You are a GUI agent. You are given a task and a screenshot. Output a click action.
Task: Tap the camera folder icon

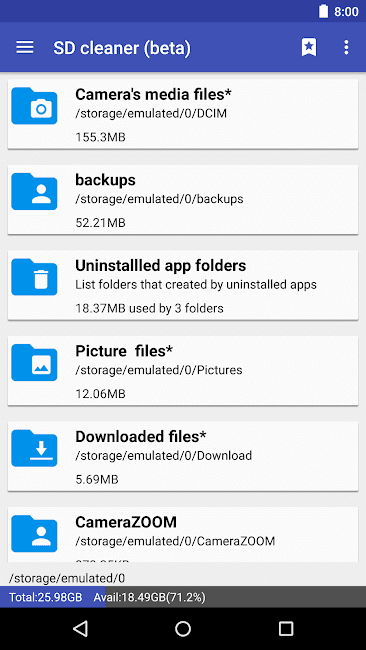(34, 106)
